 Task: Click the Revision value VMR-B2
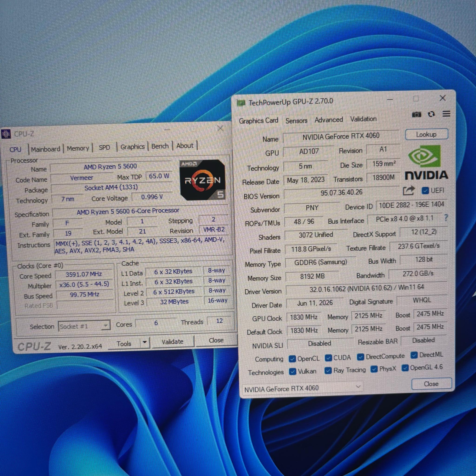214,230
